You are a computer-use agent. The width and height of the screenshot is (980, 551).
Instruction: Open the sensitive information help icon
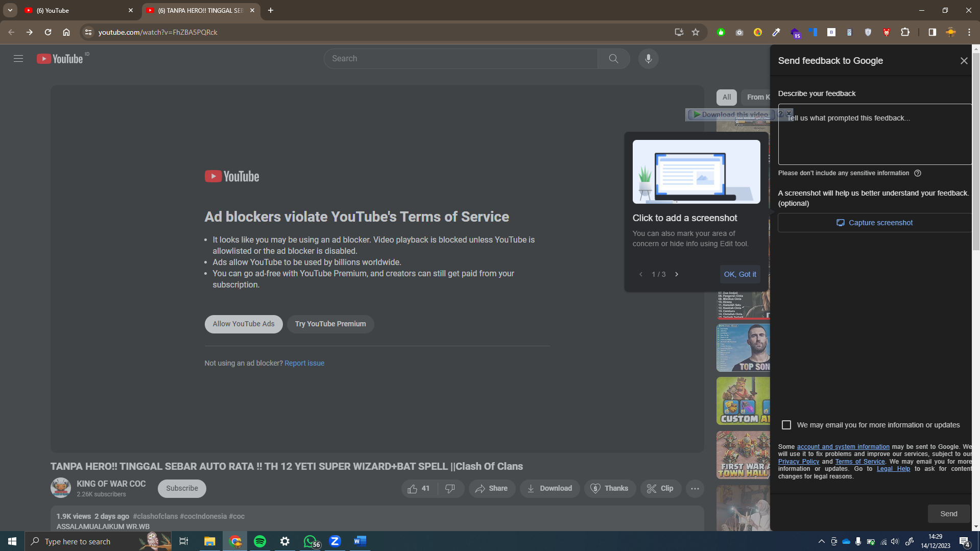[918, 173]
